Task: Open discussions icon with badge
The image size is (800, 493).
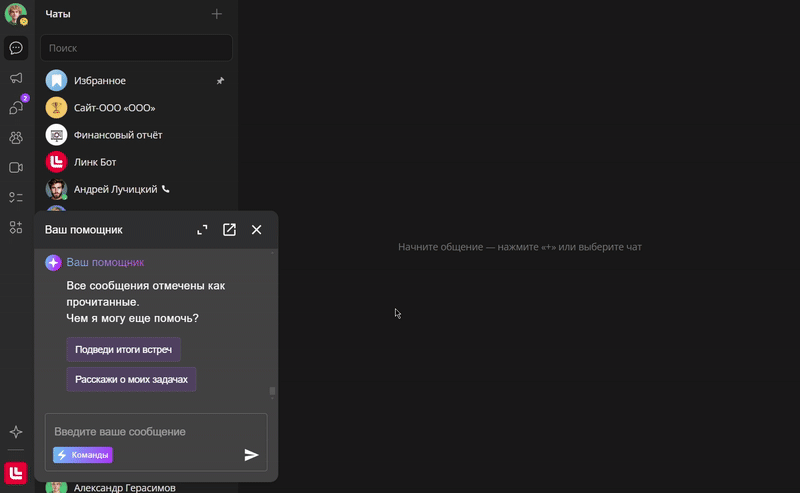Action: click(x=16, y=108)
